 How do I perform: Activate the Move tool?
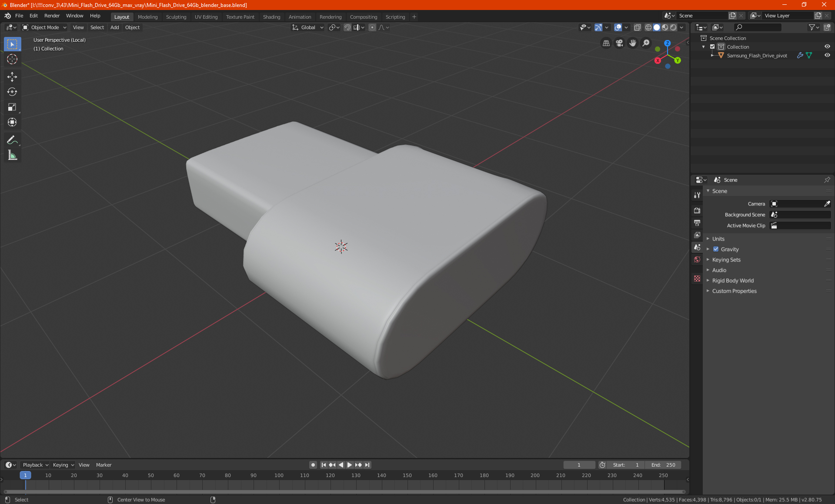(12, 77)
